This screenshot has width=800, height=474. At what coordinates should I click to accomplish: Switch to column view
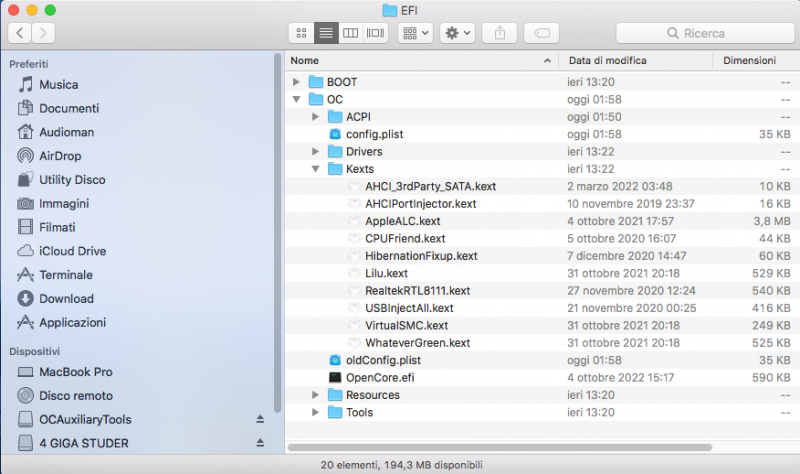click(x=351, y=33)
